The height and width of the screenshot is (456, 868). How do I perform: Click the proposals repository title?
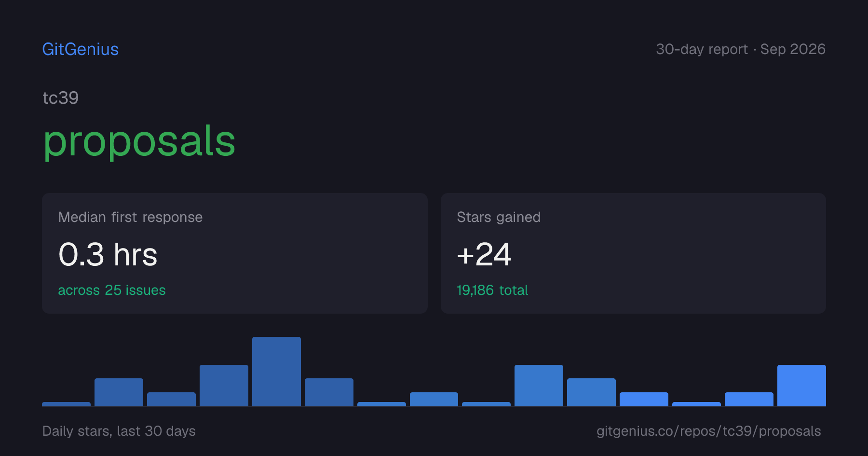click(x=139, y=141)
